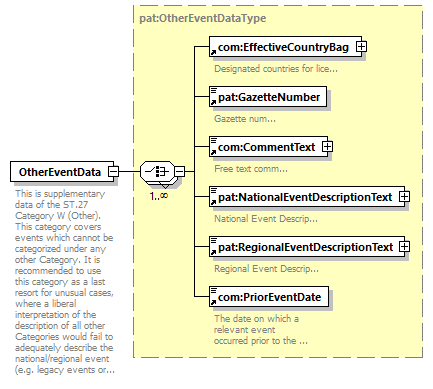Click the choice compositor octagon icon
This screenshot has width=433, height=389.
(157, 172)
